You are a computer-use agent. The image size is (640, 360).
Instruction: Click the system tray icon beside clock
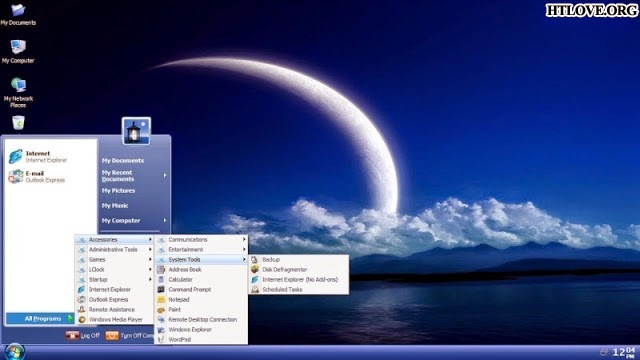point(603,352)
